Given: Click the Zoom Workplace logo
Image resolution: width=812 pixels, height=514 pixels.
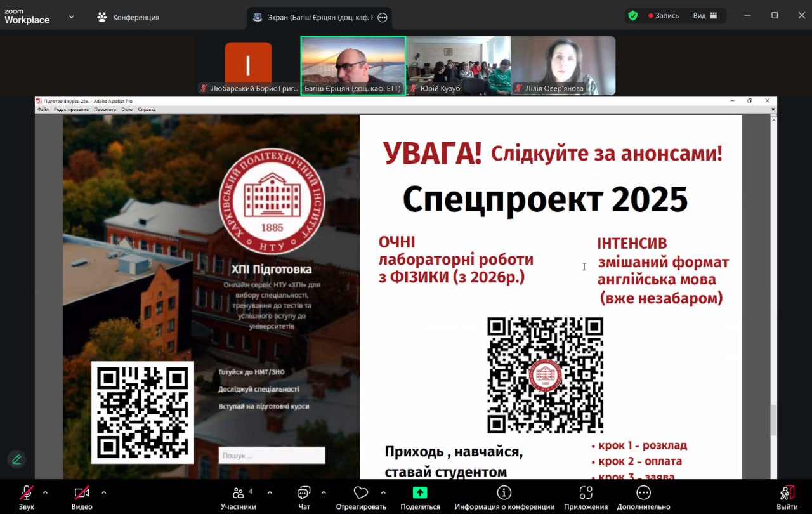Looking at the screenshot, I should 27,16.
